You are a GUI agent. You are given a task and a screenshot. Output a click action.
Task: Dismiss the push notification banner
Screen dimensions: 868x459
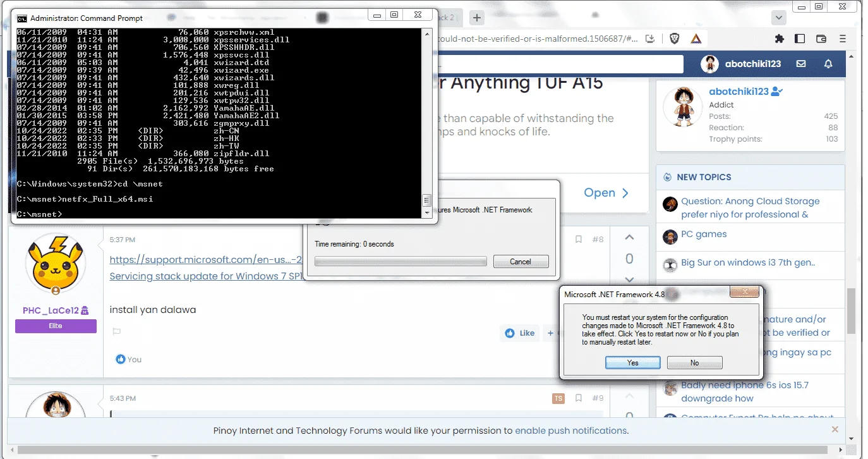click(x=835, y=429)
